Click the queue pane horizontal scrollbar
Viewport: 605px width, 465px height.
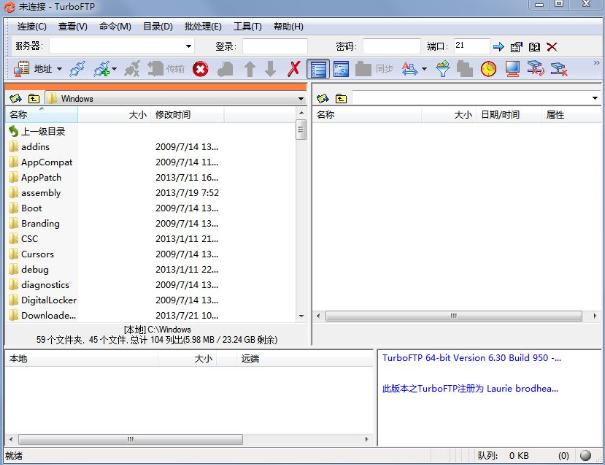pyautogui.click(x=130, y=439)
